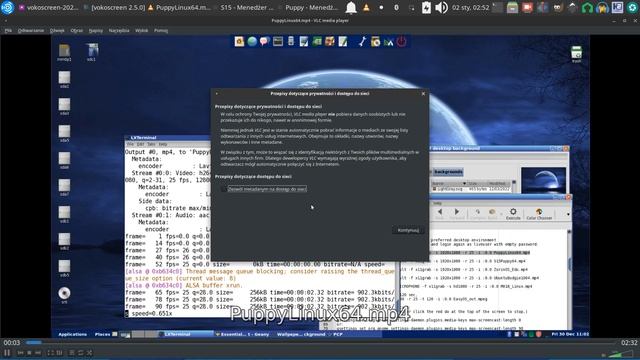The width and height of the screenshot is (640, 360).
Task: Click the panel clock 02 sty. 02:52
Action: (470, 7)
